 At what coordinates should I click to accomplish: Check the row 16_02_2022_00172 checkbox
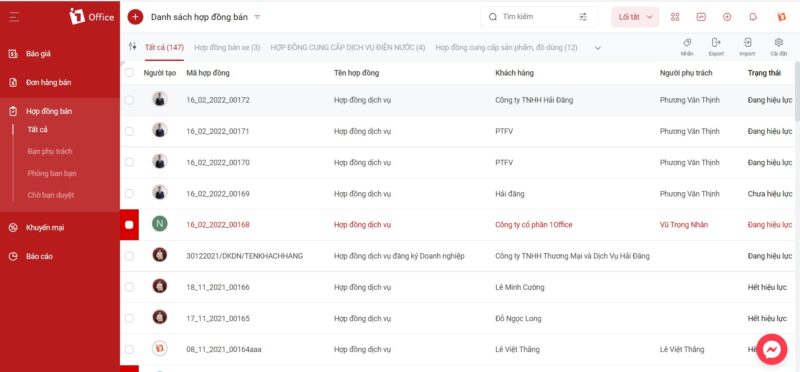(x=129, y=100)
